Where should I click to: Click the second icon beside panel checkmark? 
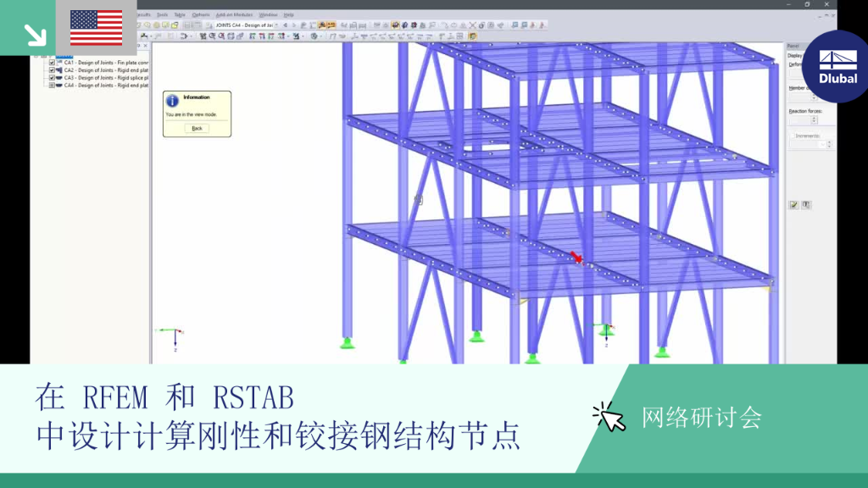pos(806,205)
